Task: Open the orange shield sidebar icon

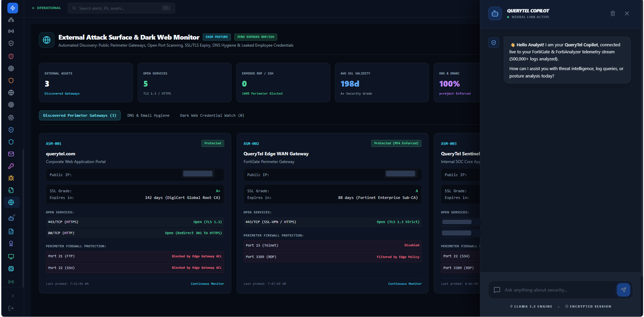Action: (x=11, y=81)
